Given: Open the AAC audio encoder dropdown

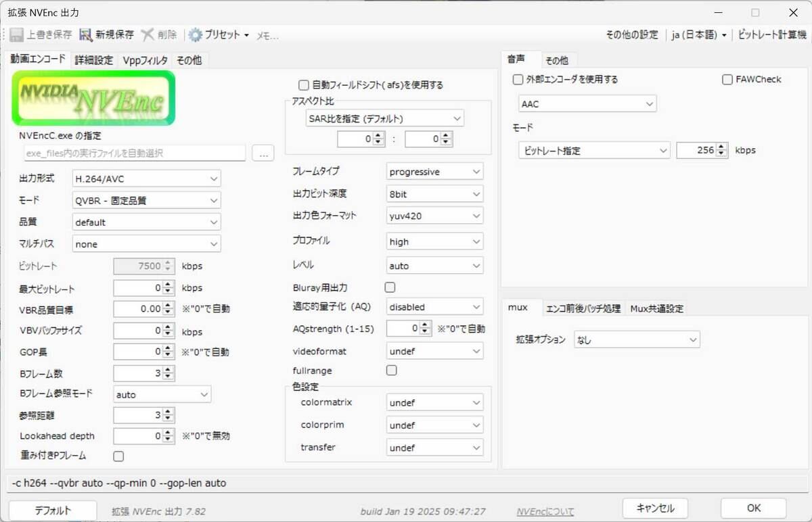Looking at the screenshot, I should pos(587,104).
